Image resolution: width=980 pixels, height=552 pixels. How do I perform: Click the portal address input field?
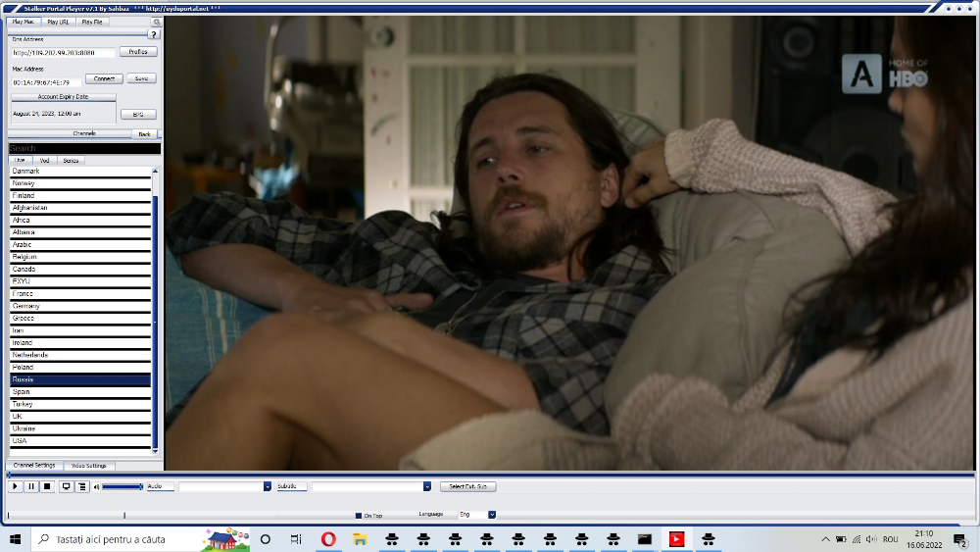coord(63,53)
